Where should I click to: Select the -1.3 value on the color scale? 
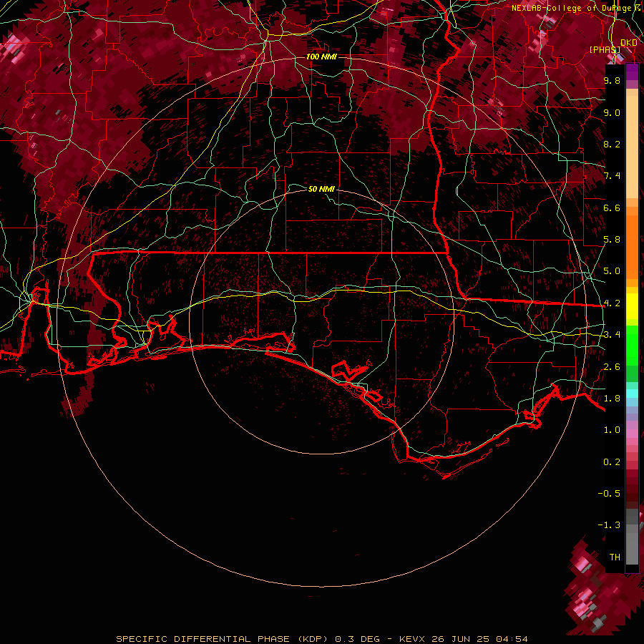pos(609,525)
